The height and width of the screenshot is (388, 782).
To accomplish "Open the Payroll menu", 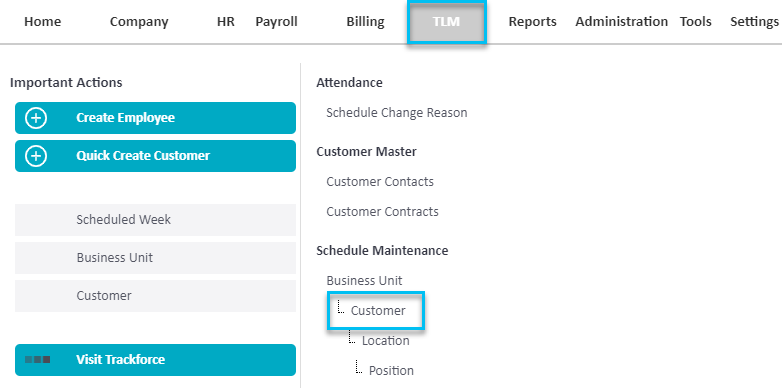I will pos(276,22).
